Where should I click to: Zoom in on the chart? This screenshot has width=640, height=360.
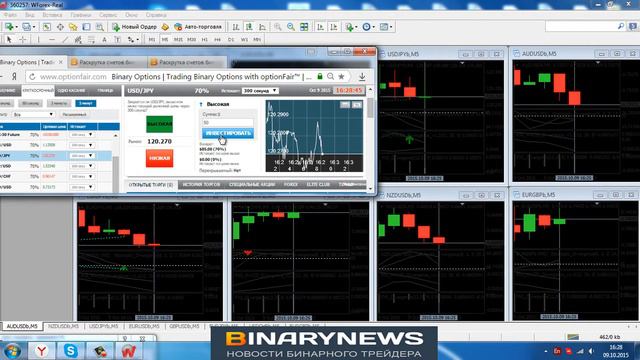tap(278, 27)
